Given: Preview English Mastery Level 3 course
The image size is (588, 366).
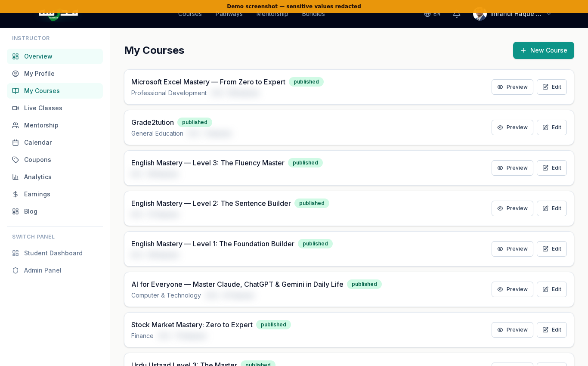Looking at the screenshot, I should tap(512, 168).
